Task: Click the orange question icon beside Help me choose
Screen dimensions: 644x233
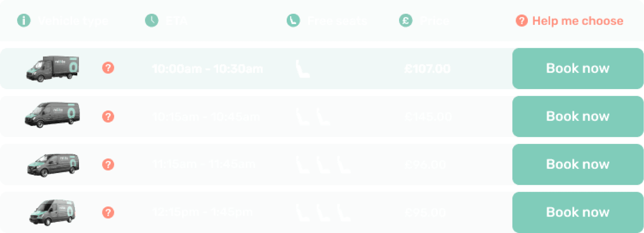Action: coord(521,21)
